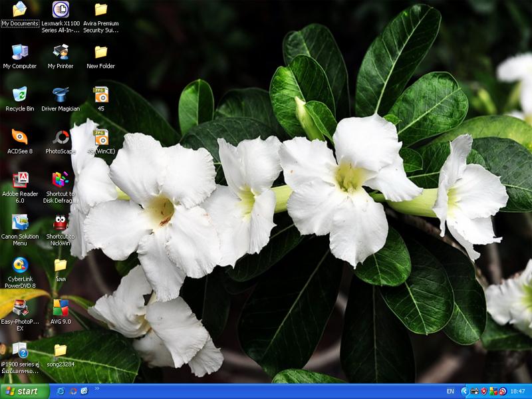Screen dimensions: 532x399
Task: Open Adobe Reader 6.0 shortcut
Action: (20, 180)
